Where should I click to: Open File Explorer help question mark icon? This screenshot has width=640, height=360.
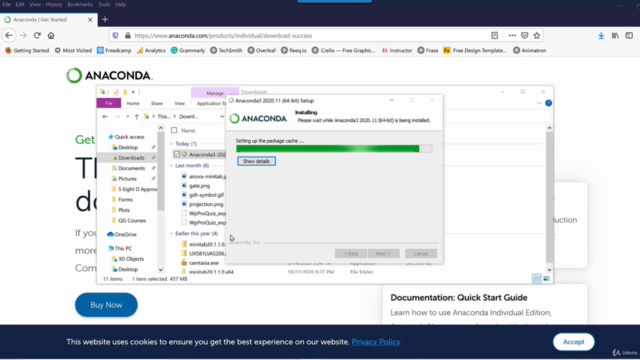click(x=549, y=103)
